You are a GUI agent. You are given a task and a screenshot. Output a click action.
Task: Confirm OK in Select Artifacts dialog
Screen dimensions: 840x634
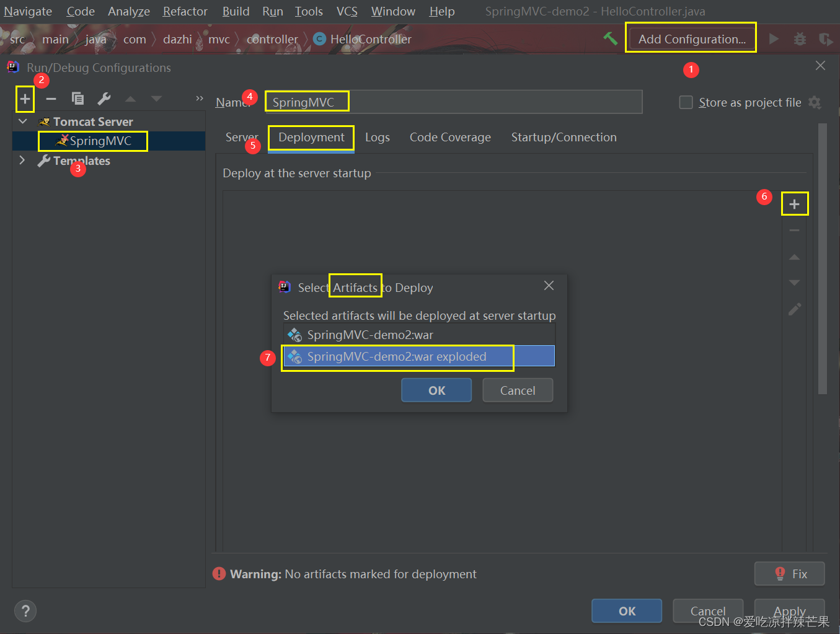[x=436, y=390]
